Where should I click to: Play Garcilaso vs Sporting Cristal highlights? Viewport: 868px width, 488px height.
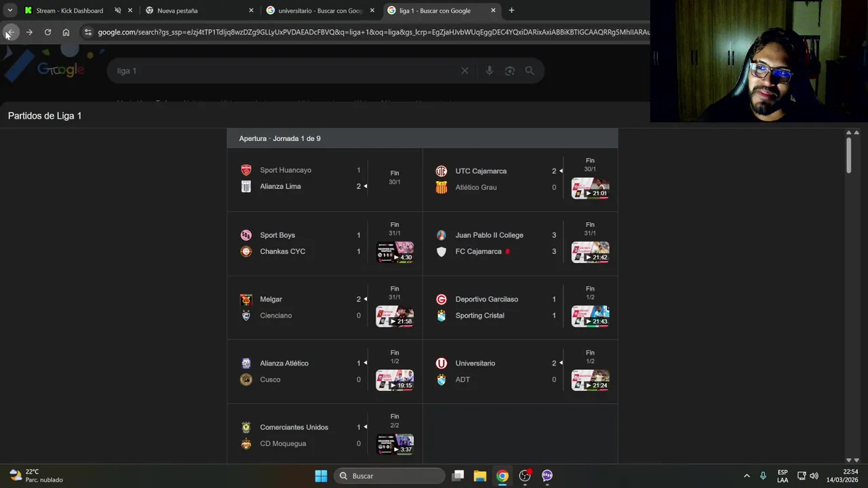click(590, 317)
